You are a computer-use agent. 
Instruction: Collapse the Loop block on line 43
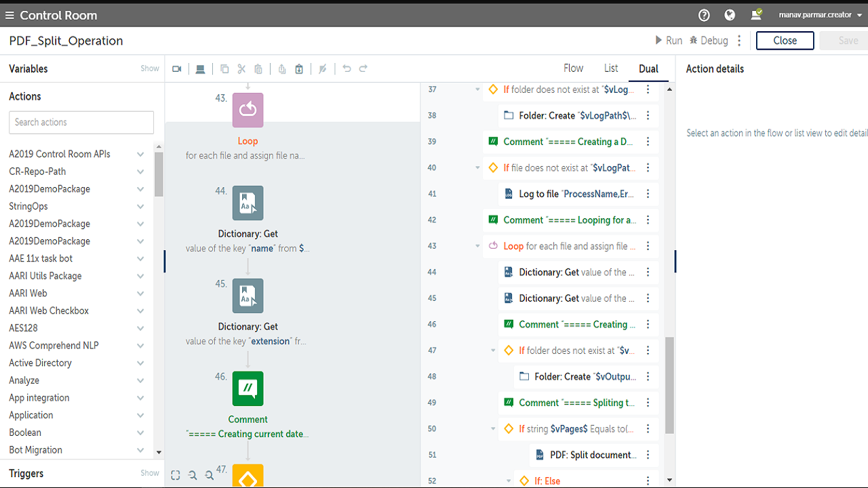tap(478, 246)
